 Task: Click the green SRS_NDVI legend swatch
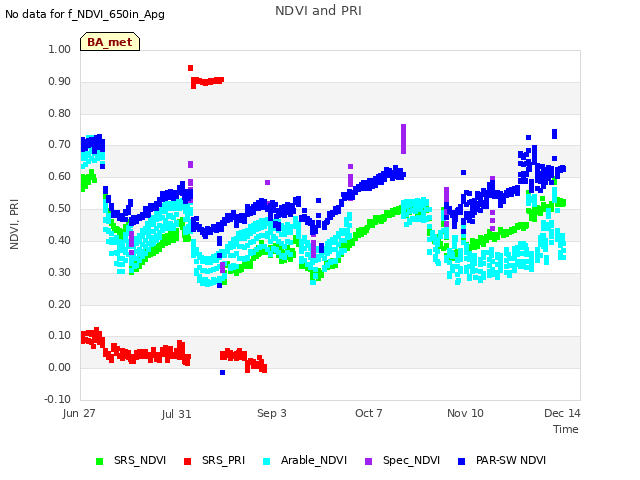tap(100, 461)
